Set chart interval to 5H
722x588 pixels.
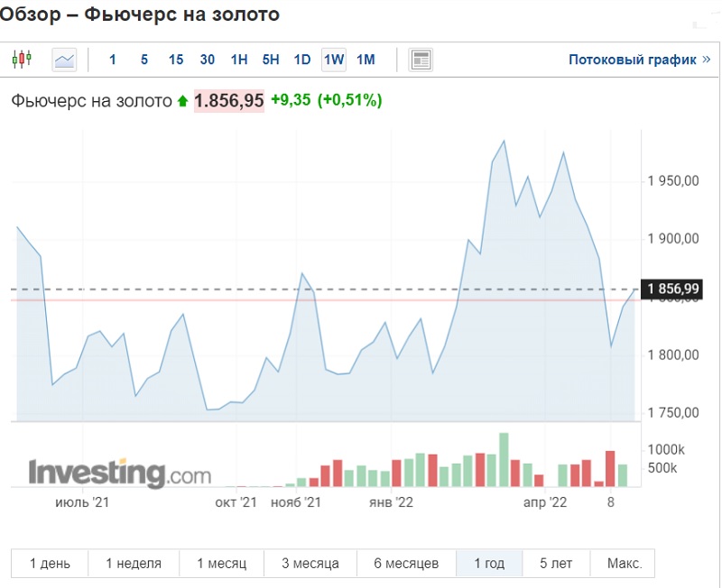[x=271, y=60]
